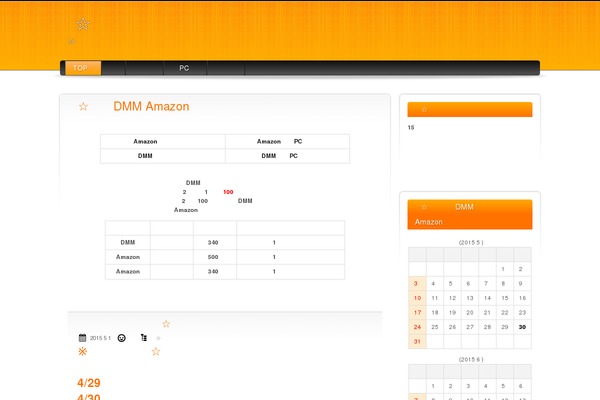Viewport: 600px width, 400px height.
Task: Click the 15 text under the first sidebar header
Action: coord(411,127)
